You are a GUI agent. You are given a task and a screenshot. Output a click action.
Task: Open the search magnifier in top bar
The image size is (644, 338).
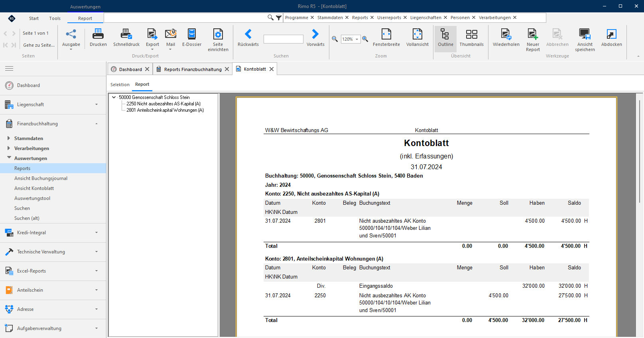[x=270, y=18]
